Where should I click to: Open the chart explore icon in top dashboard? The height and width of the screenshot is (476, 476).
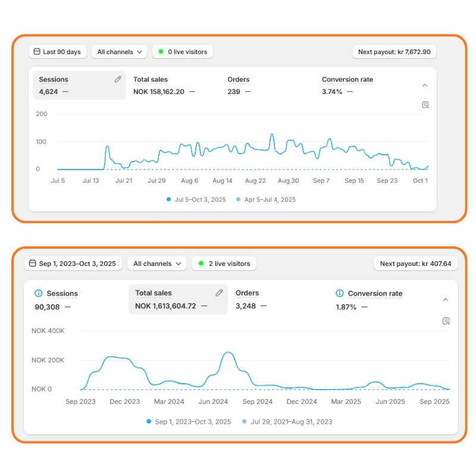425,105
